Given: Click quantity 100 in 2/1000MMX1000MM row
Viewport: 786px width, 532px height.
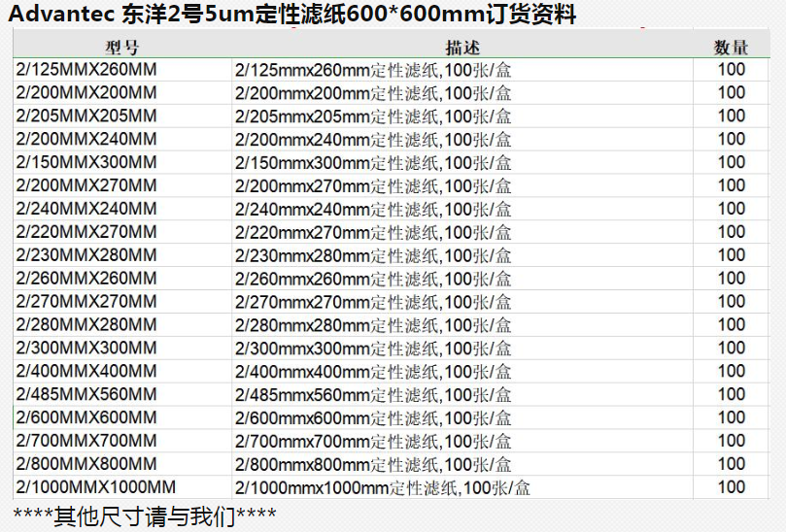Looking at the screenshot, I should pos(732,487).
